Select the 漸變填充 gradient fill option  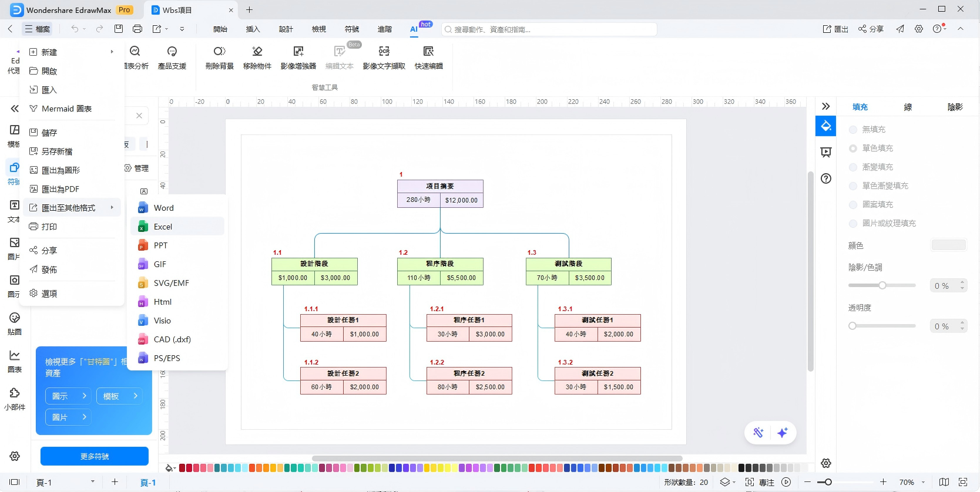point(853,167)
